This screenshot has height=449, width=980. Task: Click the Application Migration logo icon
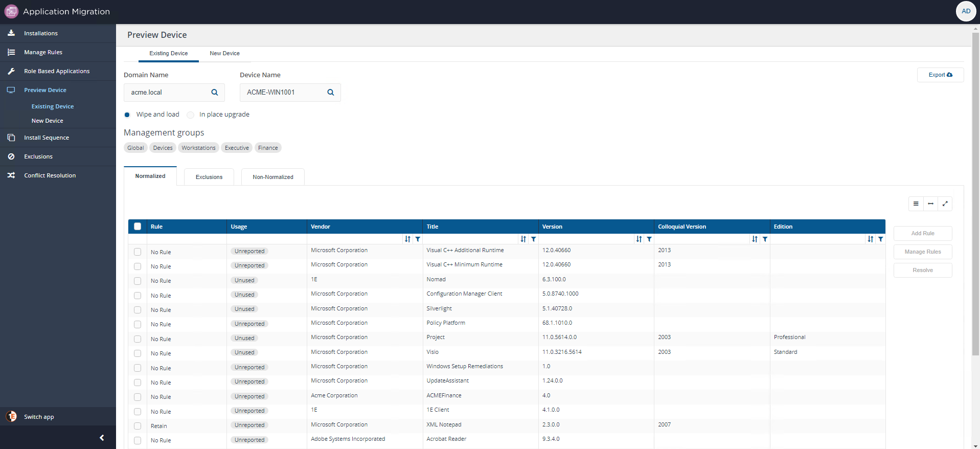11,11
